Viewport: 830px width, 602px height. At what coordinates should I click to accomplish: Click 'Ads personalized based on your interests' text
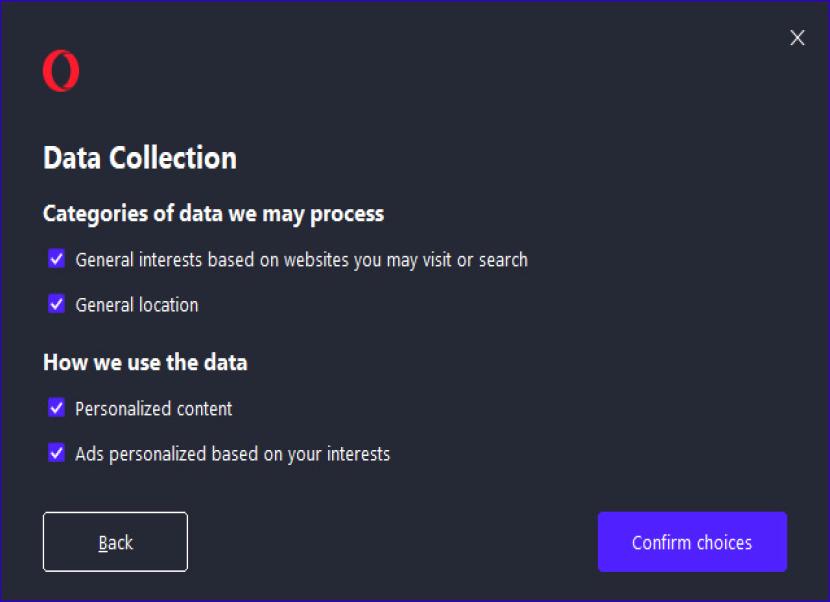pyautogui.click(x=232, y=454)
